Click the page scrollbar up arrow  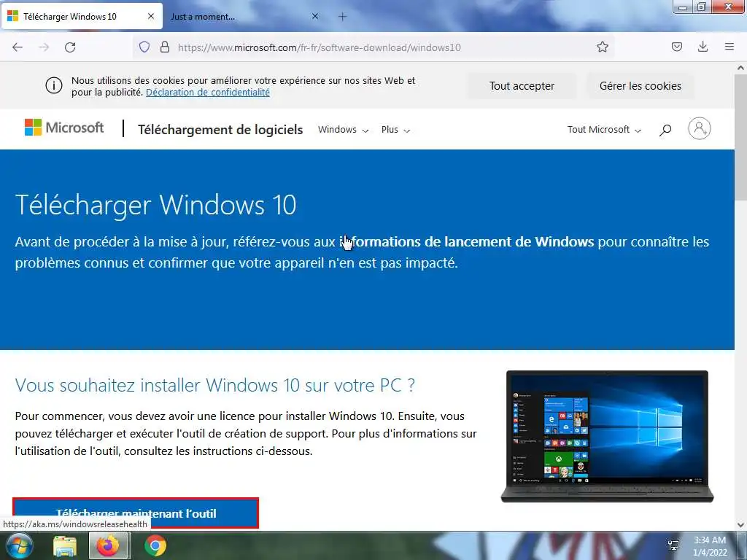tap(740, 68)
